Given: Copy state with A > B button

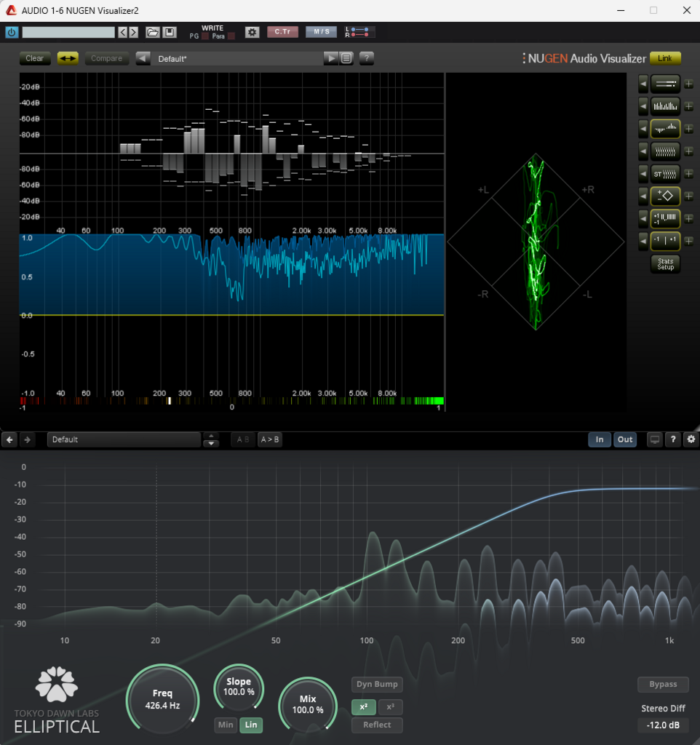Looking at the screenshot, I should pyautogui.click(x=269, y=439).
